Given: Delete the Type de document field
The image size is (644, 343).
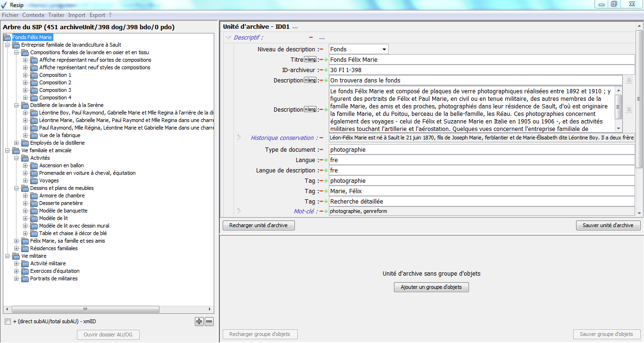Looking at the screenshot, I should [x=321, y=150].
